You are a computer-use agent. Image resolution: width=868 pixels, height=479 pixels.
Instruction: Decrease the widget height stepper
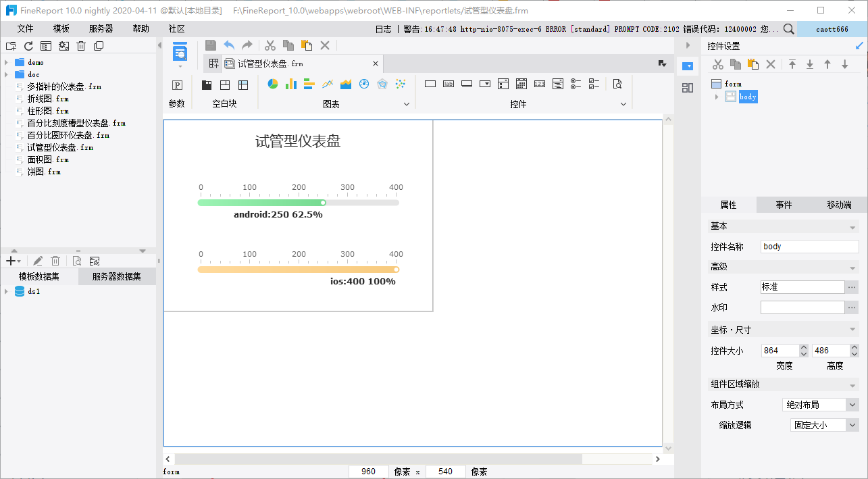(854, 354)
